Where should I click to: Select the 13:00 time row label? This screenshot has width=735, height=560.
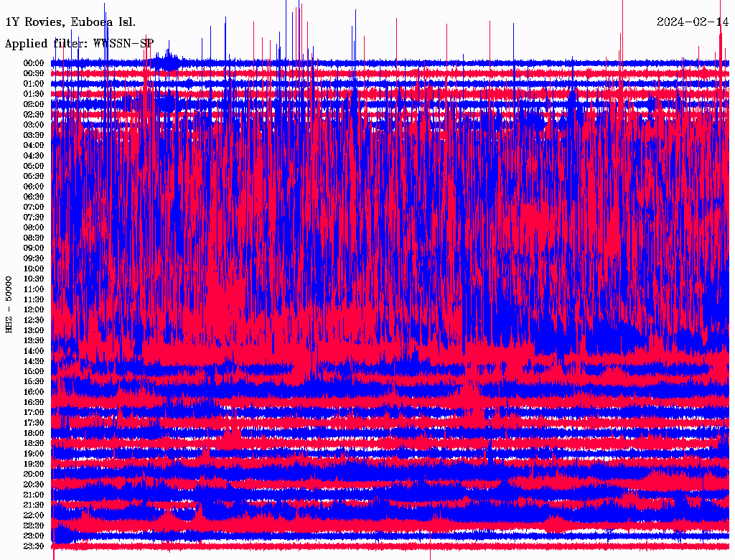click(x=34, y=330)
